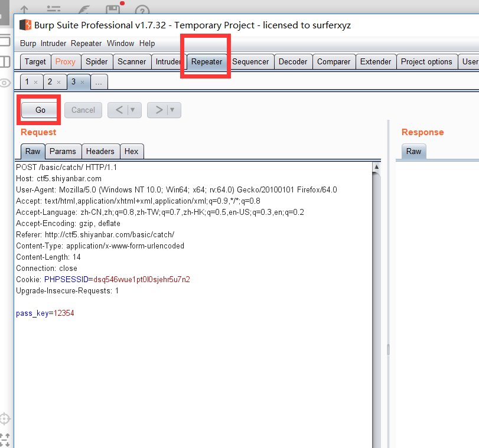Viewport: 479px width, 448px height.
Task: Click the 'Upgrade-Insecure-Requests: 1' line
Action: [x=67, y=291]
